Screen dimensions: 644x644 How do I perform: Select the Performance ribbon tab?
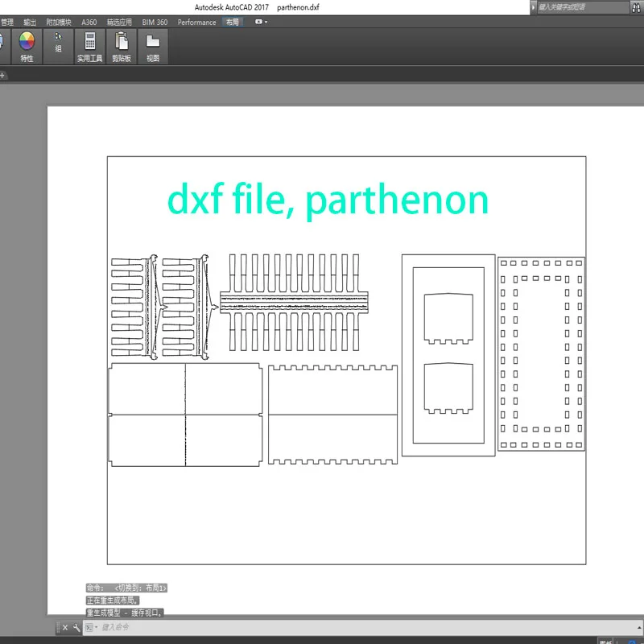point(196,22)
